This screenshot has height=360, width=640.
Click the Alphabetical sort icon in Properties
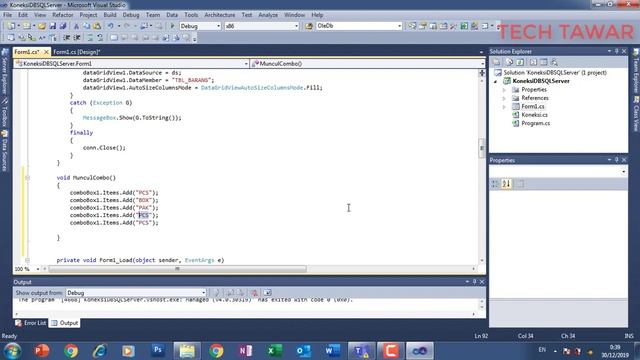pos(506,184)
